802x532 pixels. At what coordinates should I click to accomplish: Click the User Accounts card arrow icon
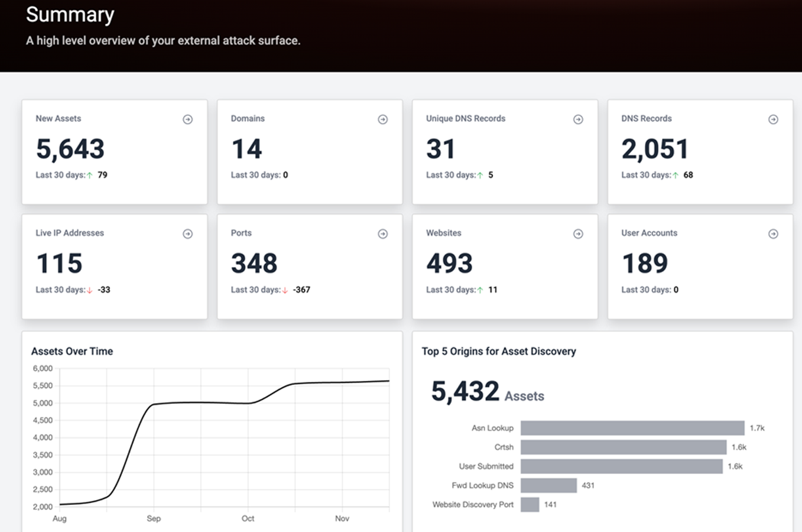click(x=774, y=233)
